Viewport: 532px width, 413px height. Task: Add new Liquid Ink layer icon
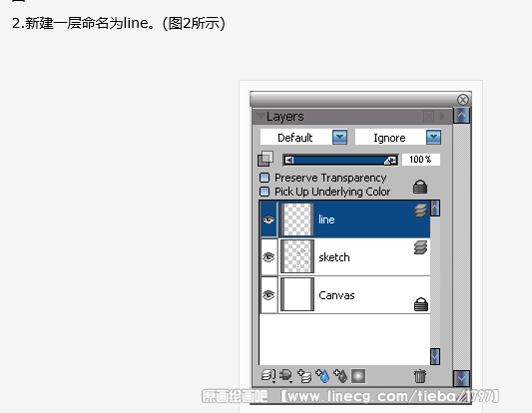[x=340, y=376]
